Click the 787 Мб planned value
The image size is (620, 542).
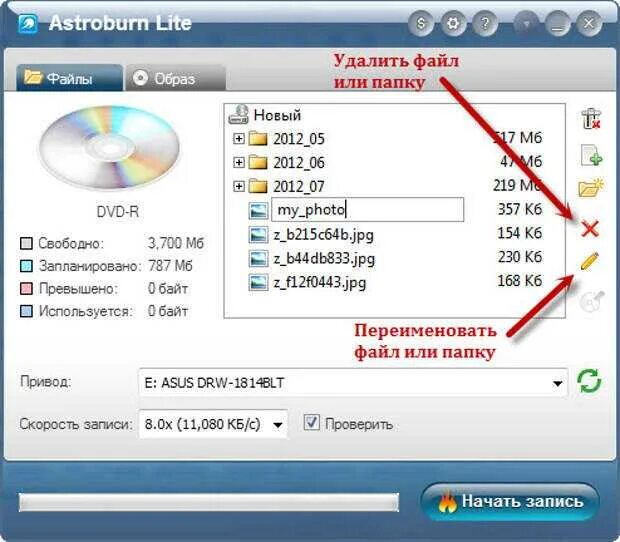[170, 266]
